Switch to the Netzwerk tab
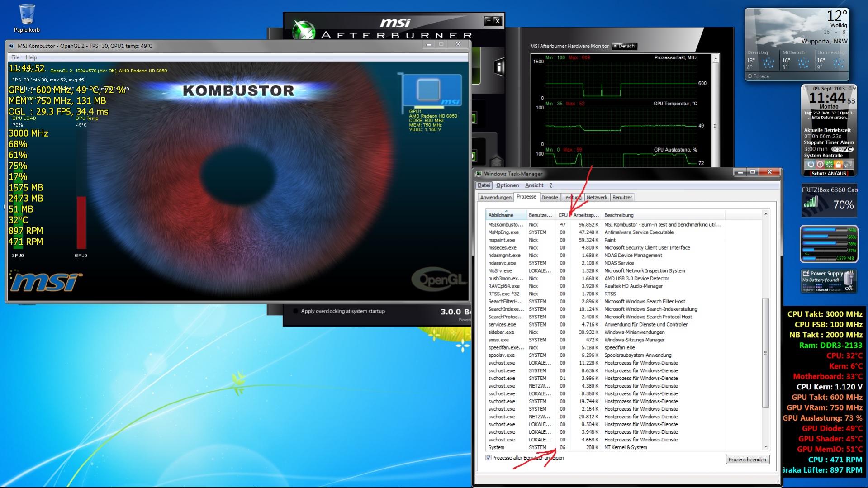 coord(597,197)
